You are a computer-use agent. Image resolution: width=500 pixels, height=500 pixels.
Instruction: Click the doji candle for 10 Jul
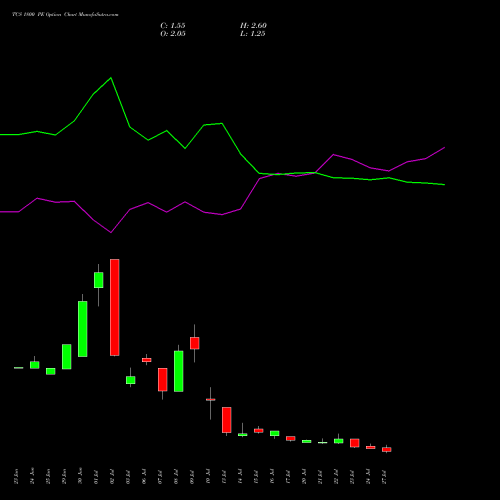point(211,399)
